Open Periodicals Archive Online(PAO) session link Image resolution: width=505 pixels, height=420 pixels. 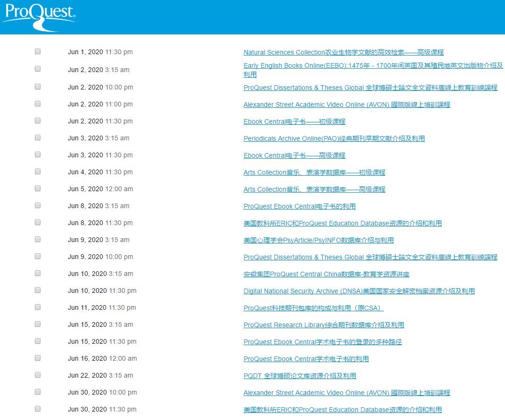point(334,138)
